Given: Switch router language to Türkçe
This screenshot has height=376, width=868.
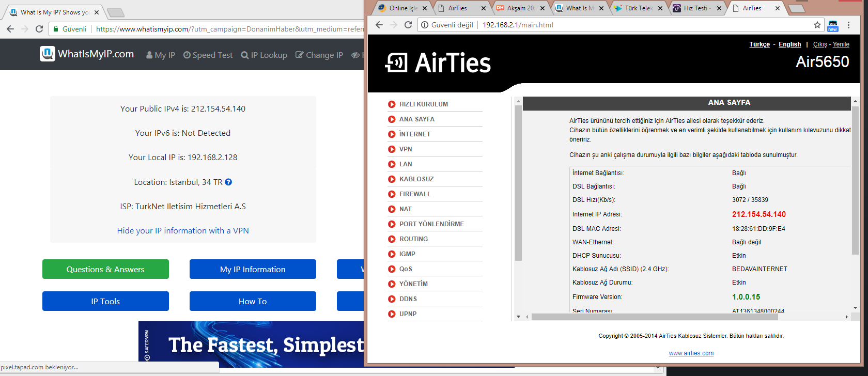Looking at the screenshot, I should click(760, 44).
